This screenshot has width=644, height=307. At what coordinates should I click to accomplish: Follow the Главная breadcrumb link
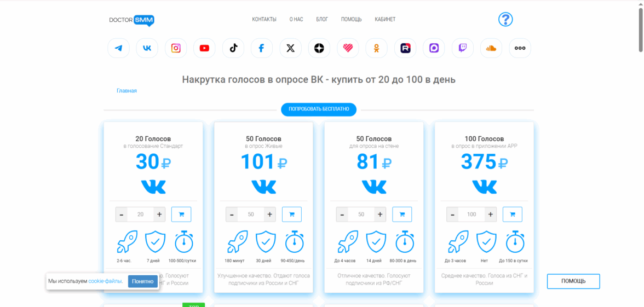[127, 91]
